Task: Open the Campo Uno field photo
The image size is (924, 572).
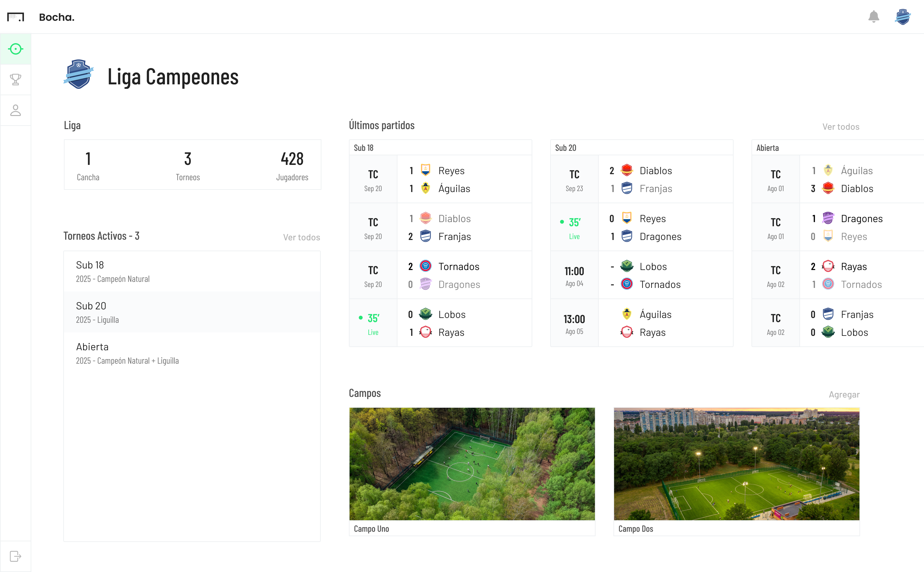Action: [472, 464]
